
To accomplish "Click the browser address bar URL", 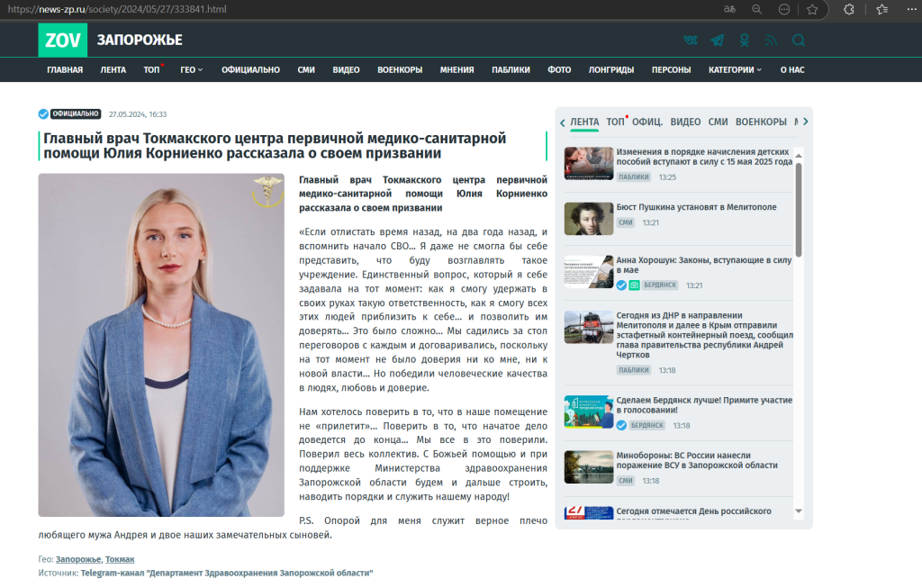I will click(117, 9).
